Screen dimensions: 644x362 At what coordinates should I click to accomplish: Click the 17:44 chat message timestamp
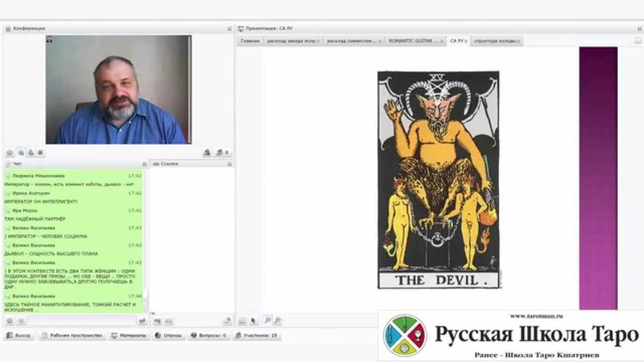pyautogui.click(x=135, y=296)
